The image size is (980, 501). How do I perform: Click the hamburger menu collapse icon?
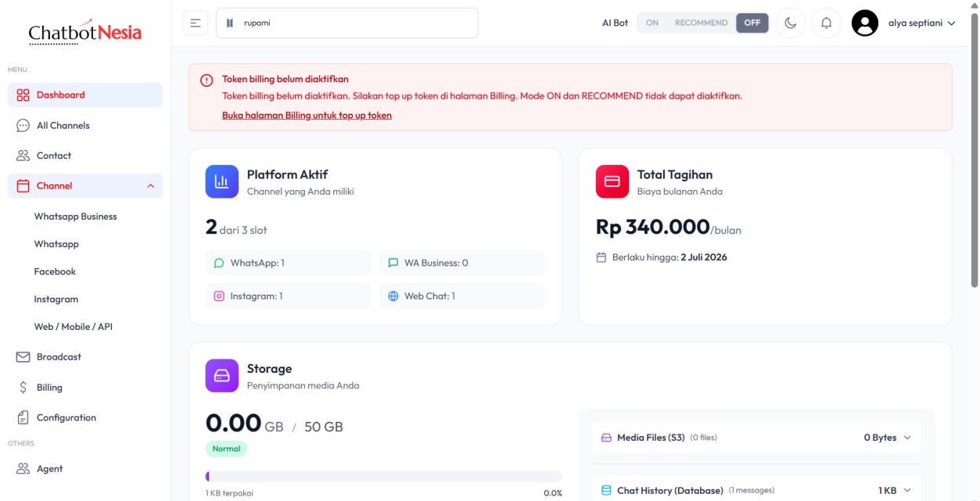coord(196,23)
